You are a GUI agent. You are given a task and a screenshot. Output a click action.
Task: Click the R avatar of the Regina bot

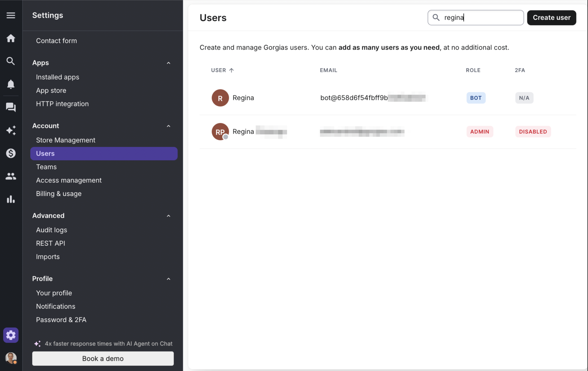[220, 98]
